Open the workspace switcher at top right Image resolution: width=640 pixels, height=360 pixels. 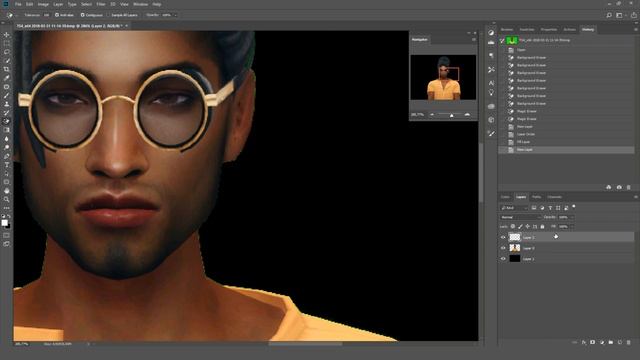pyautogui.click(x=620, y=15)
